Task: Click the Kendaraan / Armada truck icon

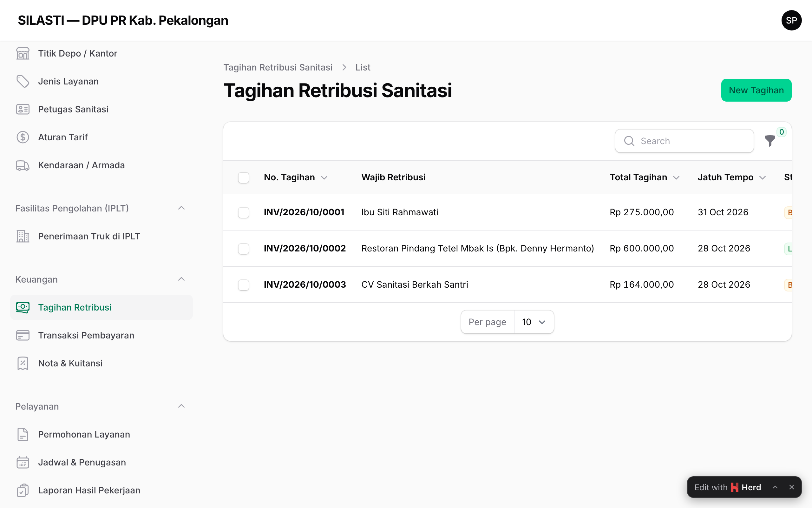Action: coord(23,165)
